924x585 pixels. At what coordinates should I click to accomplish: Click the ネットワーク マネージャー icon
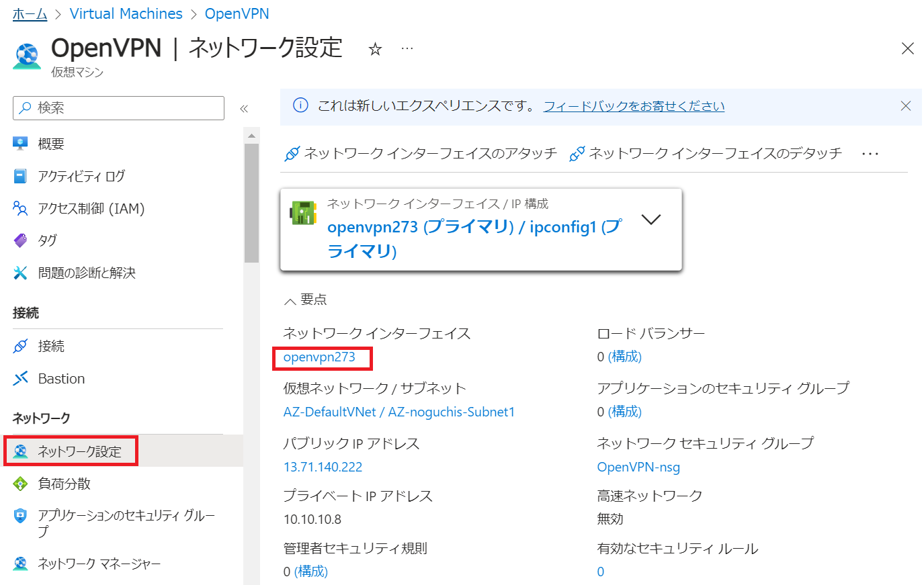21,564
